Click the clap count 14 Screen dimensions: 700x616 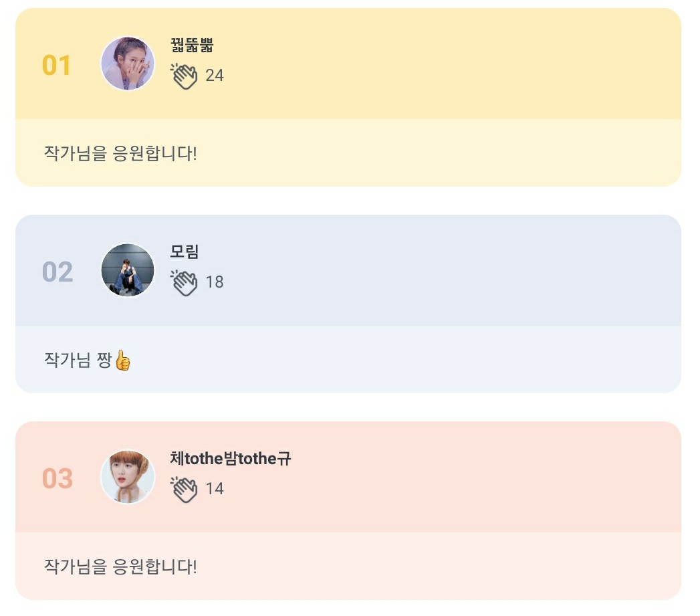tap(215, 489)
